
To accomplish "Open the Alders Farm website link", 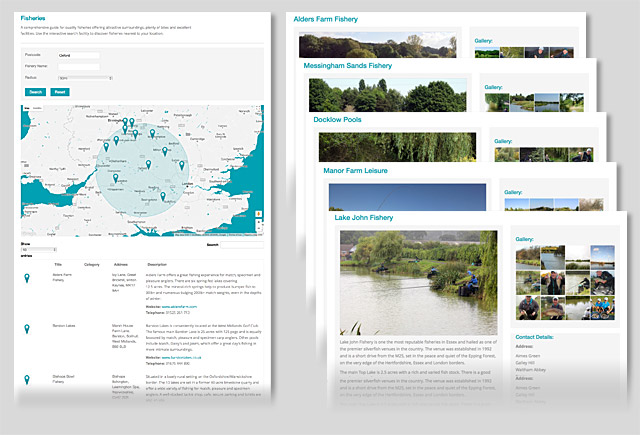I will click(179, 306).
